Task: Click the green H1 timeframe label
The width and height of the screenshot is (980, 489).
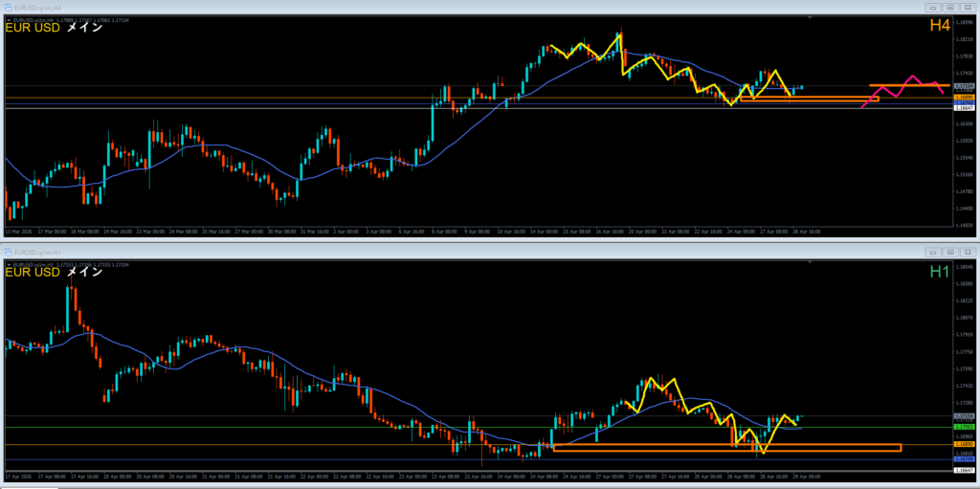Action: pos(940,271)
